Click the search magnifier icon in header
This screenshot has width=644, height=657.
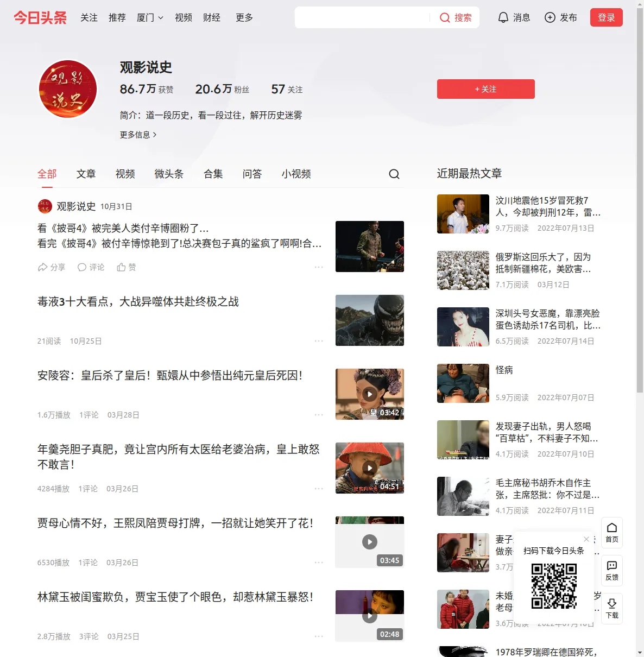(445, 18)
